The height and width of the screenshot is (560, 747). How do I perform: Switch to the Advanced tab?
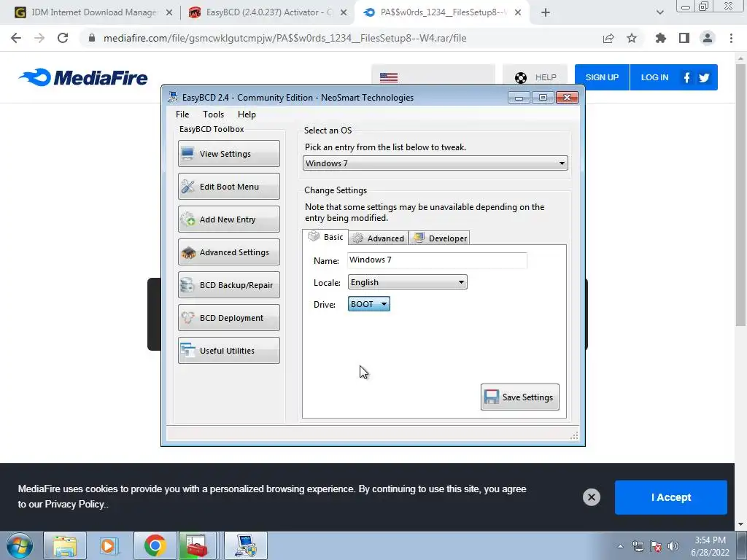(379, 238)
